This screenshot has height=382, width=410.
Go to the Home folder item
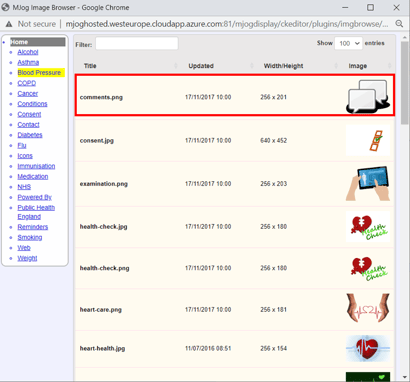point(37,42)
